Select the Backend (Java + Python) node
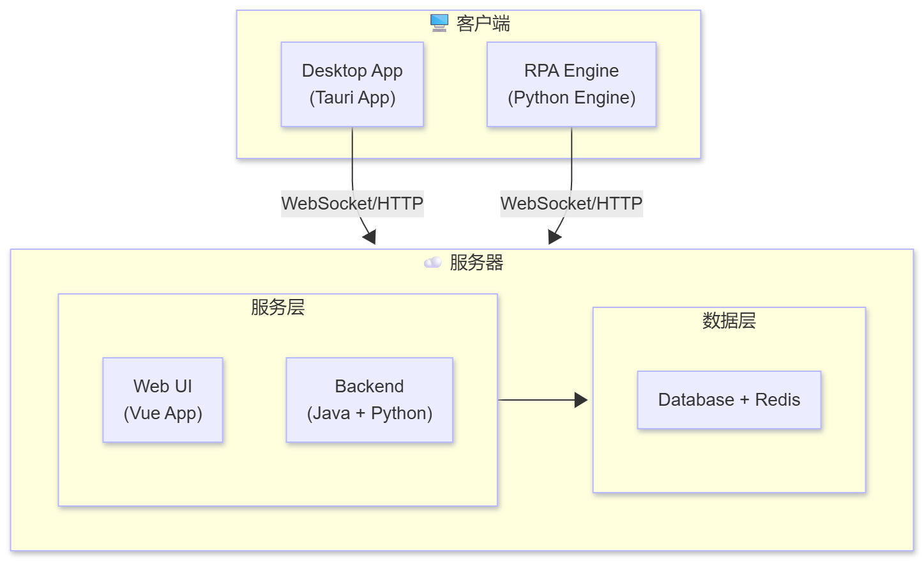The height and width of the screenshot is (561, 924). tap(370, 400)
